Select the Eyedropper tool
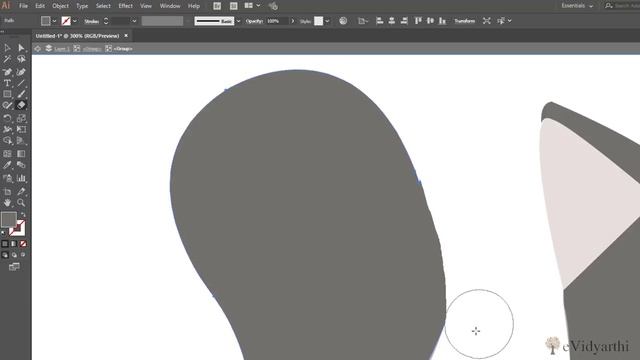The image size is (640, 360). coord(7,165)
